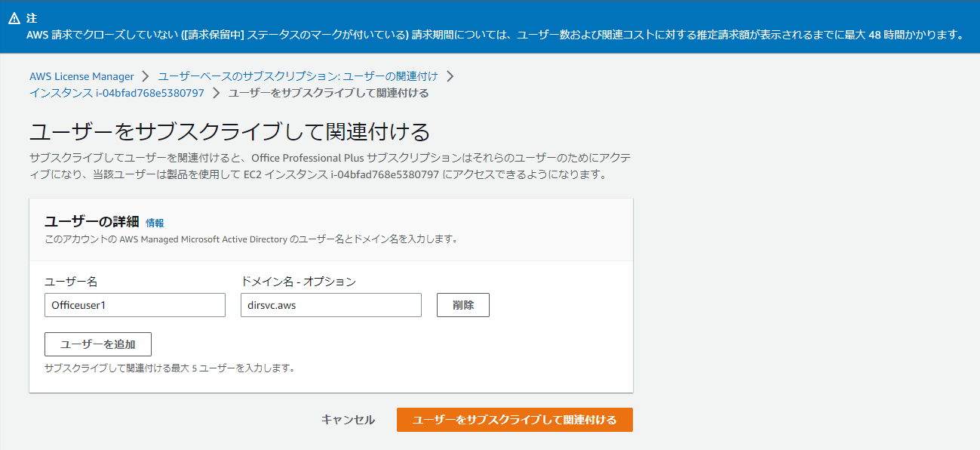Viewport: 980px width, 450px height.
Task: Go to ユーザーベースのサブスクリプション breadcrumb link
Action: pyautogui.click(x=298, y=76)
